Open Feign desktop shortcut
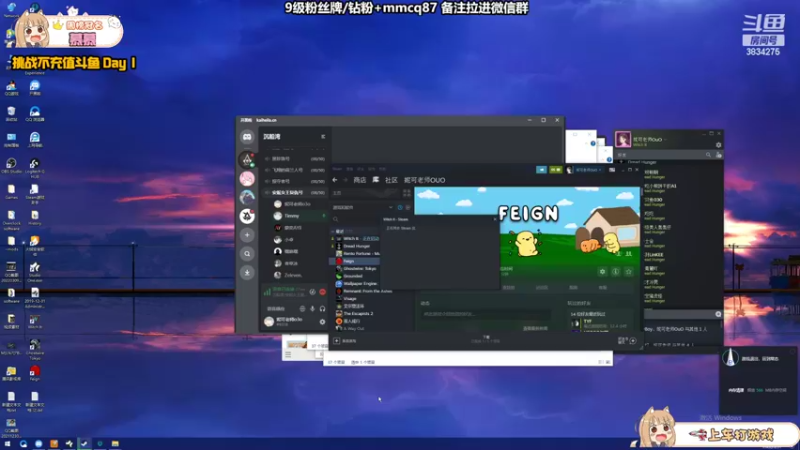 pos(35,373)
